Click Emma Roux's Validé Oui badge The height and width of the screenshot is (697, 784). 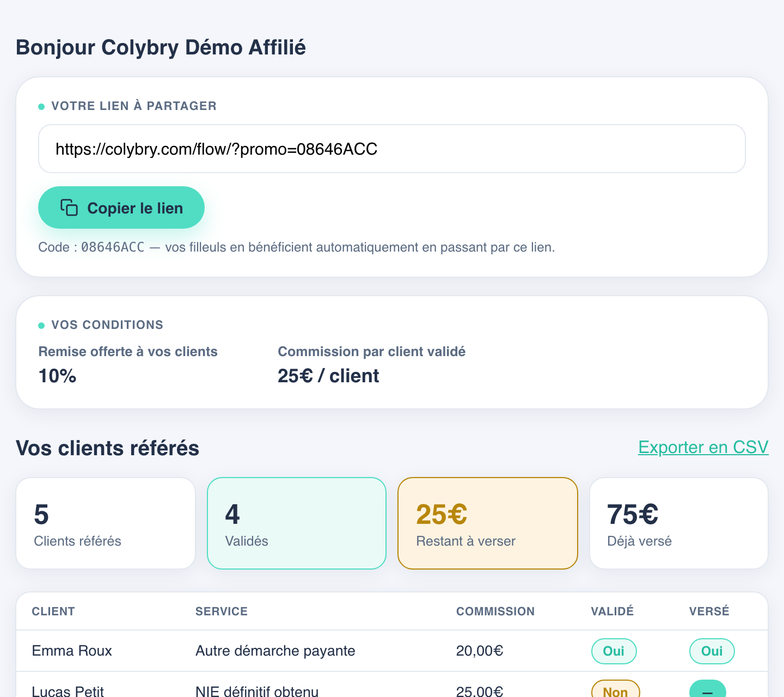pos(614,651)
